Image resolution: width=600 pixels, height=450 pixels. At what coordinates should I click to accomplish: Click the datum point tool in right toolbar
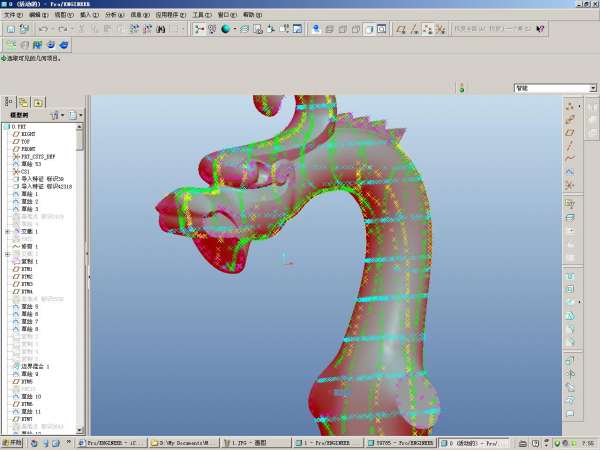[x=569, y=106]
